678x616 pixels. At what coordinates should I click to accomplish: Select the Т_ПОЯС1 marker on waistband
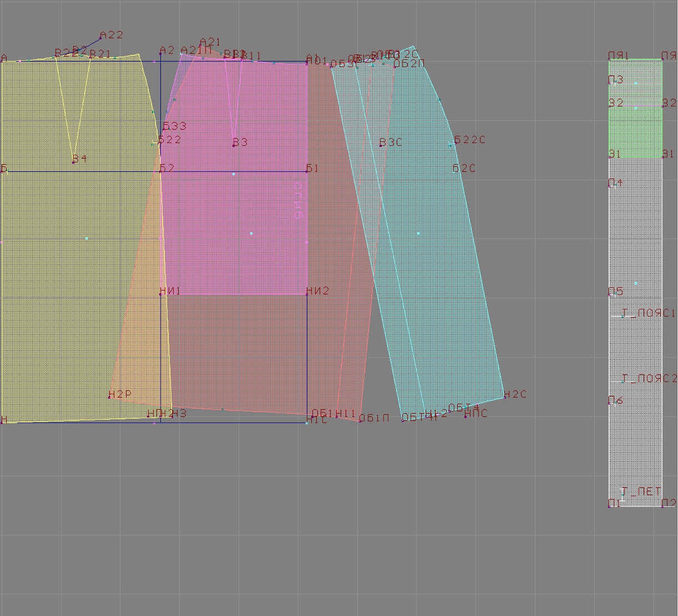coord(622,316)
